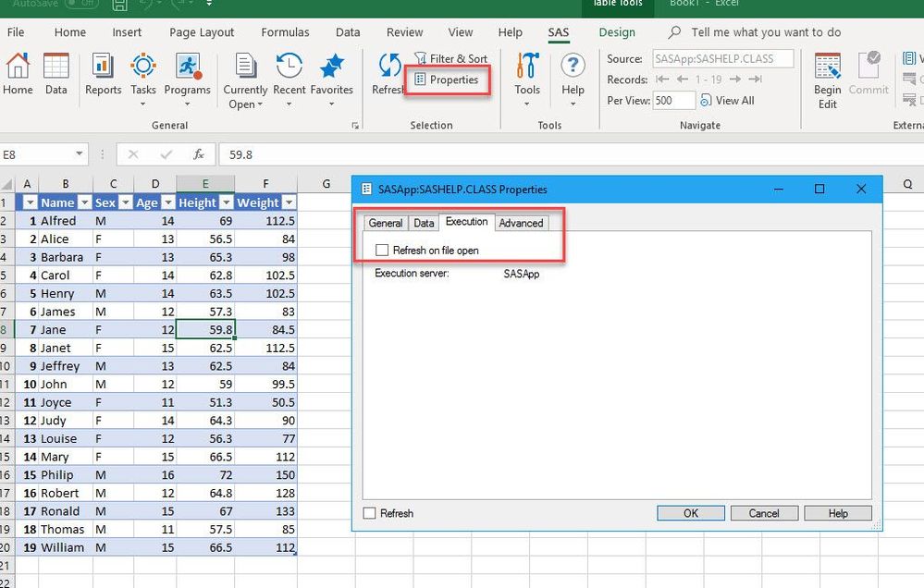Click Cancel in the Properties dialog
924x588 pixels.
pos(764,513)
